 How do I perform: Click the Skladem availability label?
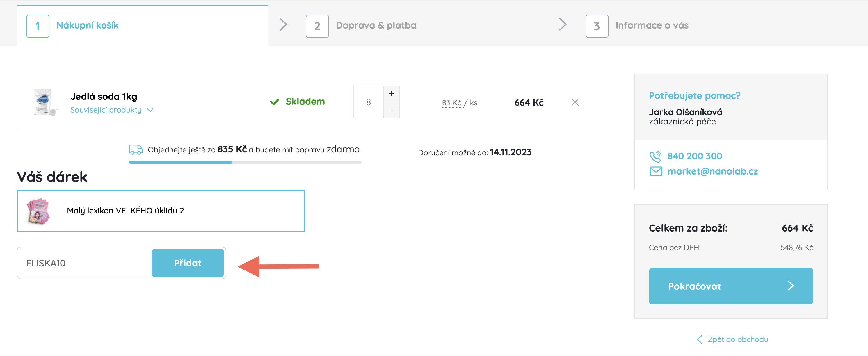tap(305, 102)
